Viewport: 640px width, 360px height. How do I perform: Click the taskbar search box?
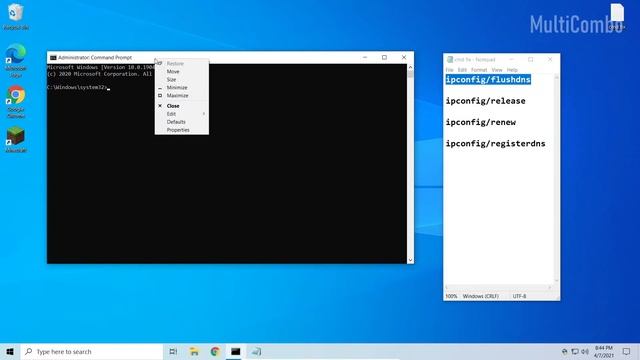click(x=92, y=351)
